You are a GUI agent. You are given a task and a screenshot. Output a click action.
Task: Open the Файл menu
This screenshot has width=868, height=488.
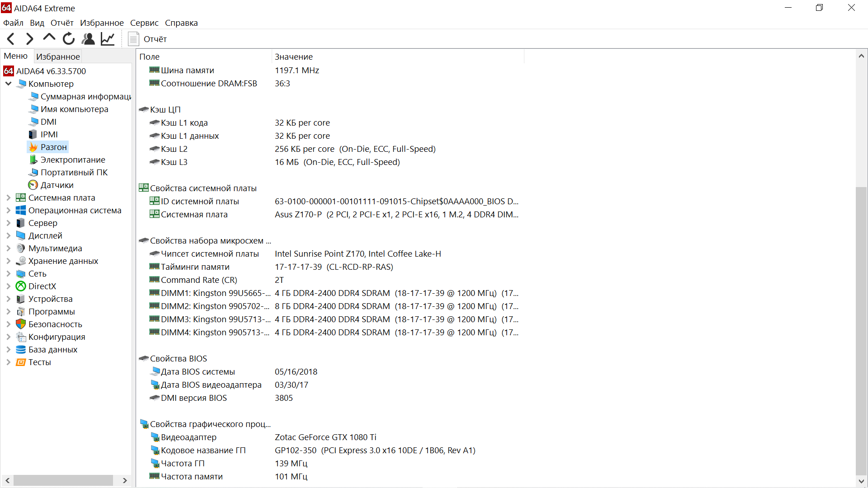coord(13,23)
